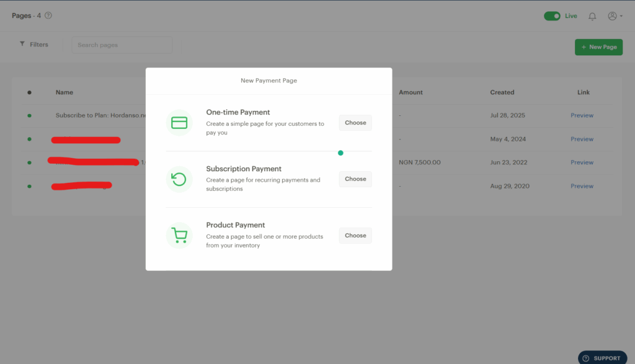Screen dimensions: 635x364
Task: Open the user account menu
Action: click(615, 16)
